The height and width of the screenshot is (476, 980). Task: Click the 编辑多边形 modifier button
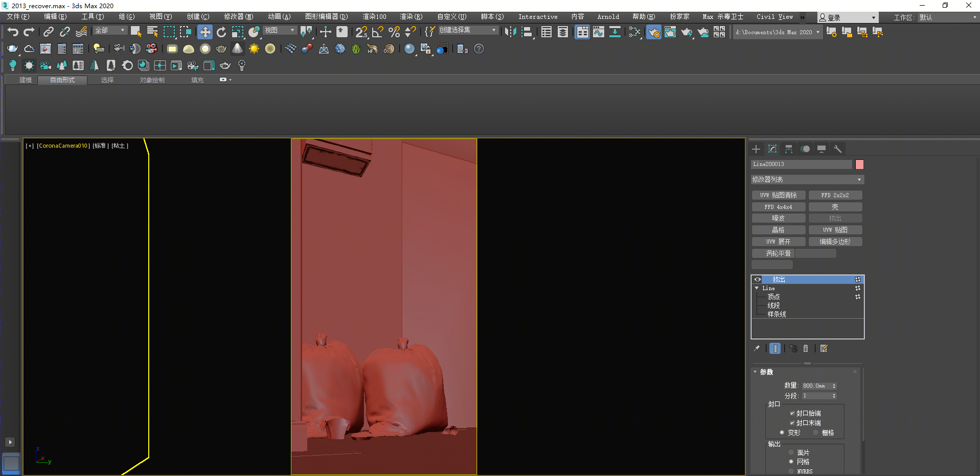pos(835,242)
